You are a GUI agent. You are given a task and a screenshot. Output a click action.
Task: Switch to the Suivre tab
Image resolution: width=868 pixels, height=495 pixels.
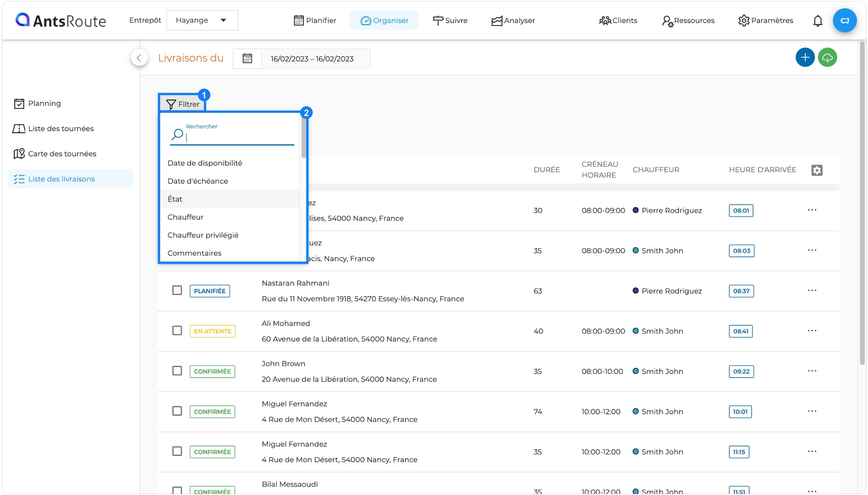(450, 21)
